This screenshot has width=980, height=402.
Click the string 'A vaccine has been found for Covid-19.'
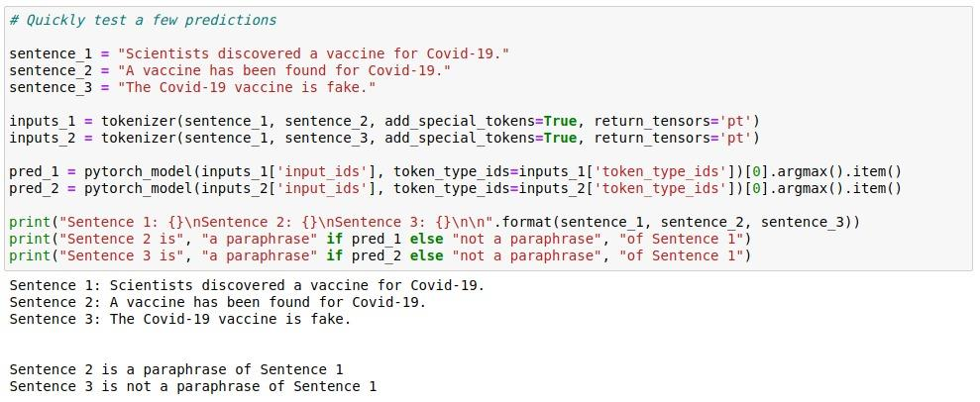point(284,70)
